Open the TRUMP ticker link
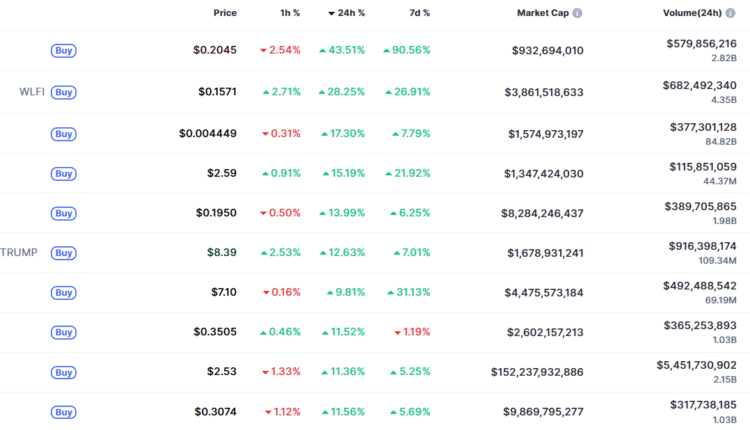750x430 pixels. 19,253
